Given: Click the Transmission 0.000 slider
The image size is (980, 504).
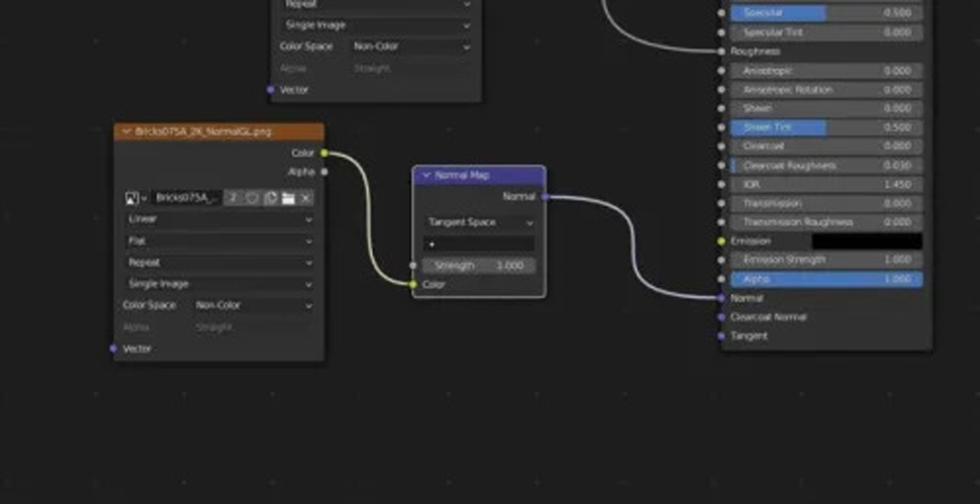Looking at the screenshot, I should pos(827,203).
